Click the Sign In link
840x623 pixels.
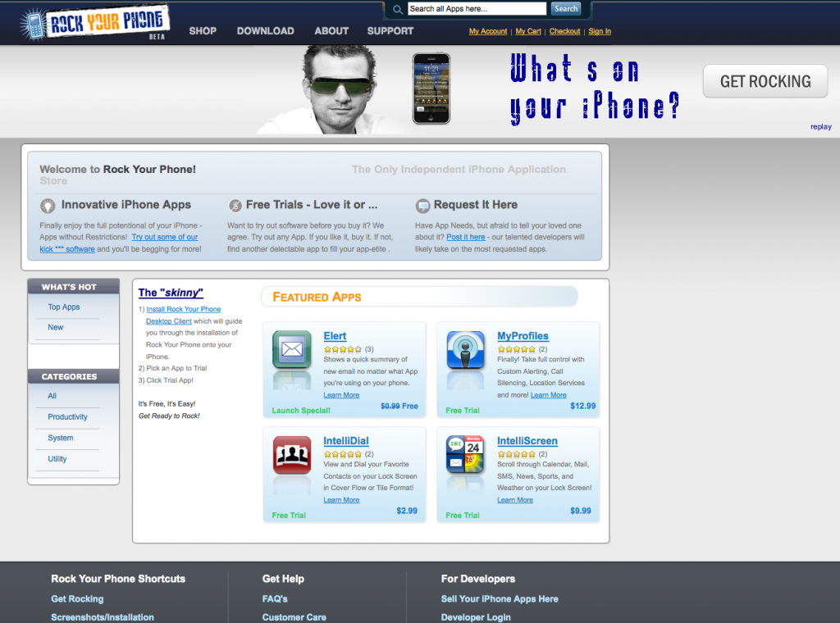coord(600,31)
